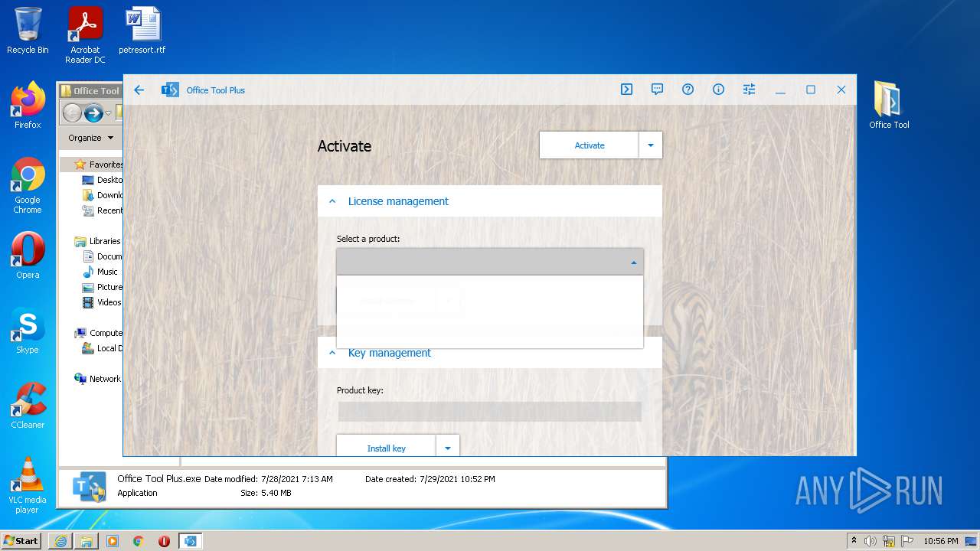Viewport: 980px width, 551px height.
Task: Open the help question mark icon
Action: click(x=688, y=90)
